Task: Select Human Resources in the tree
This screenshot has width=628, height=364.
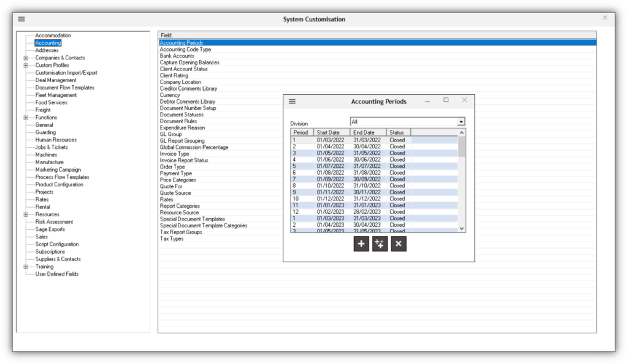Action: pos(56,140)
